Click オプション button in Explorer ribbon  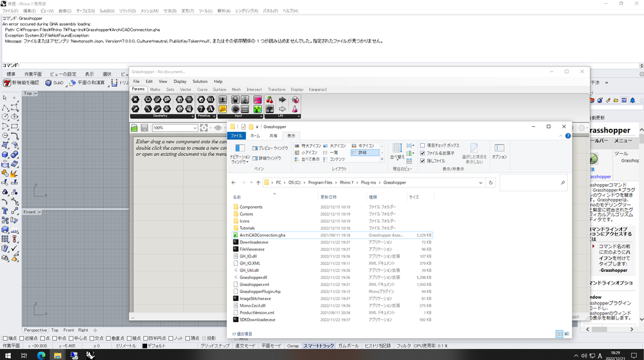pyautogui.click(x=500, y=151)
